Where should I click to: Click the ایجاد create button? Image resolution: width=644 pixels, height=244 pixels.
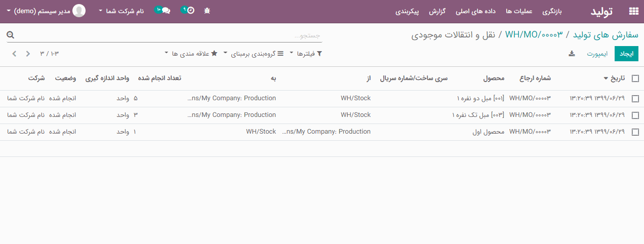[x=626, y=54]
